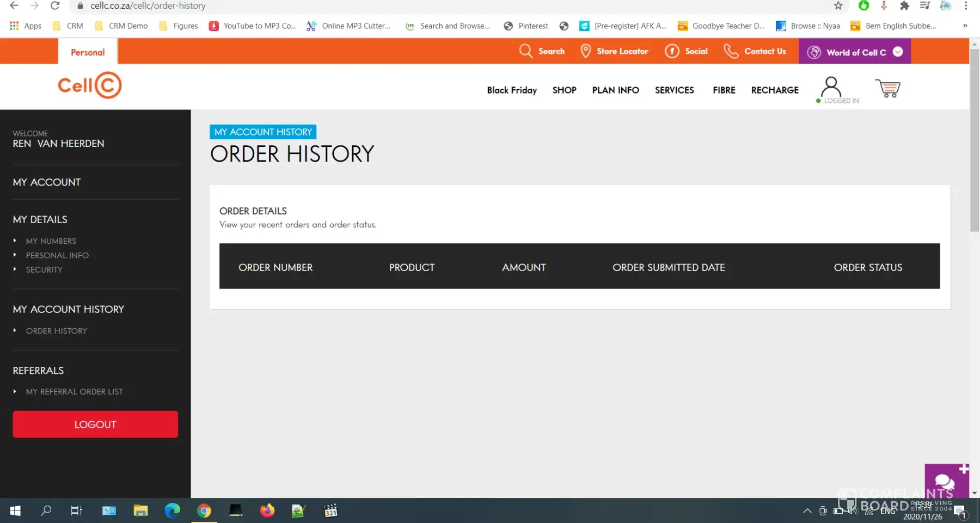Screen dimensions: 980x523
Task: Open the RECHARGE menu
Action: (775, 90)
